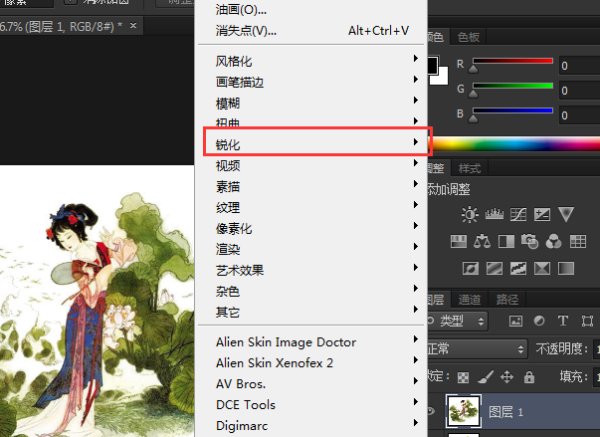Open the AV Bros. plugin submenu

(x=311, y=383)
